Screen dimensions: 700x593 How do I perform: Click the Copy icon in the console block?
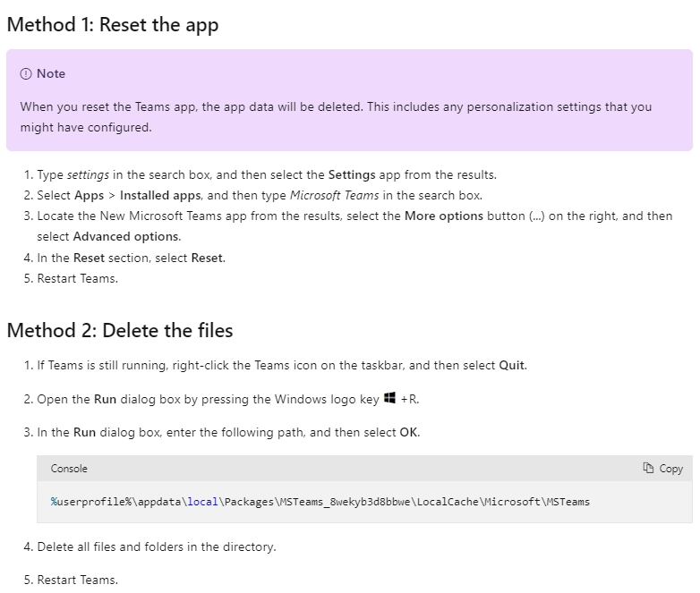pos(648,469)
